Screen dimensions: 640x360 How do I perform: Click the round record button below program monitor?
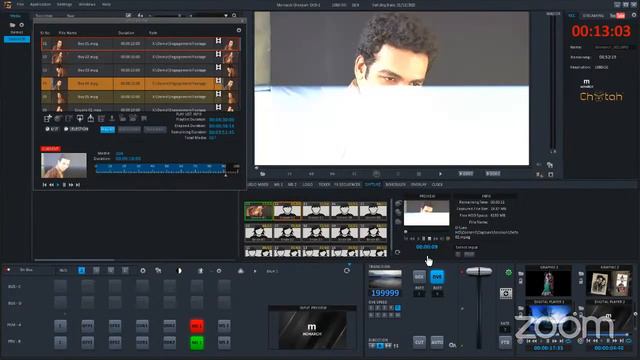[376, 174]
